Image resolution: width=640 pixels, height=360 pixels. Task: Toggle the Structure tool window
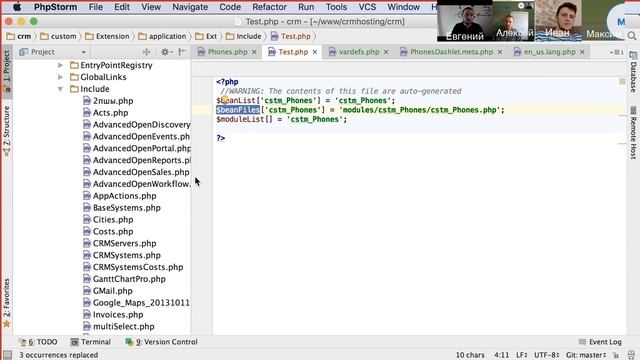coord(7,131)
